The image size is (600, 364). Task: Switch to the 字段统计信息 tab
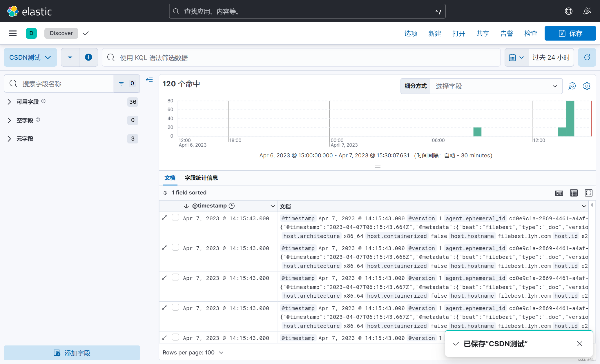click(201, 178)
